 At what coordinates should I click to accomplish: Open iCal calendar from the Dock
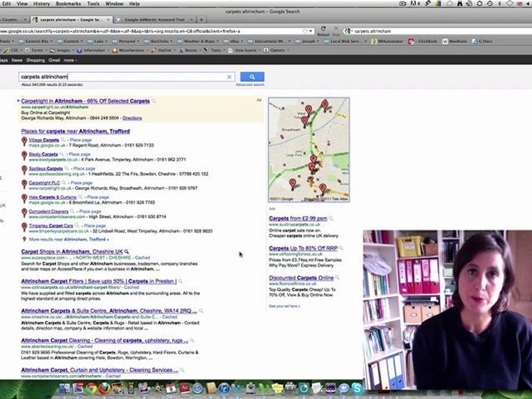(171, 388)
